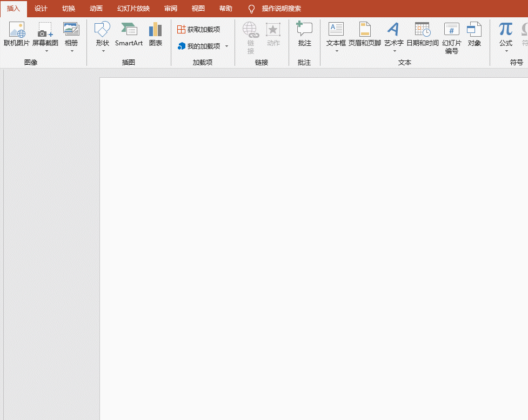Open the 文本框 (Text Box) dropdown

336,51
